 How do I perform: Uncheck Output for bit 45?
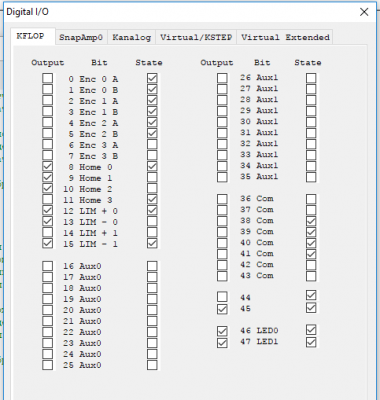click(x=222, y=309)
